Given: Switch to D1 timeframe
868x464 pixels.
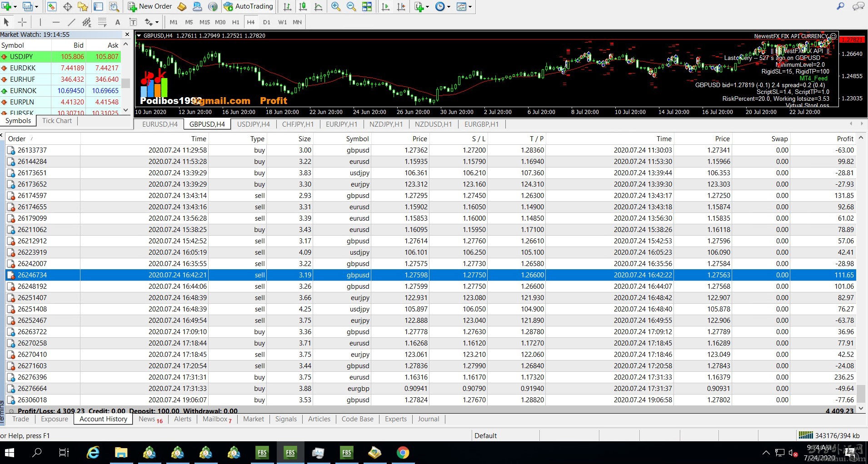Looking at the screenshot, I should (267, 22).
